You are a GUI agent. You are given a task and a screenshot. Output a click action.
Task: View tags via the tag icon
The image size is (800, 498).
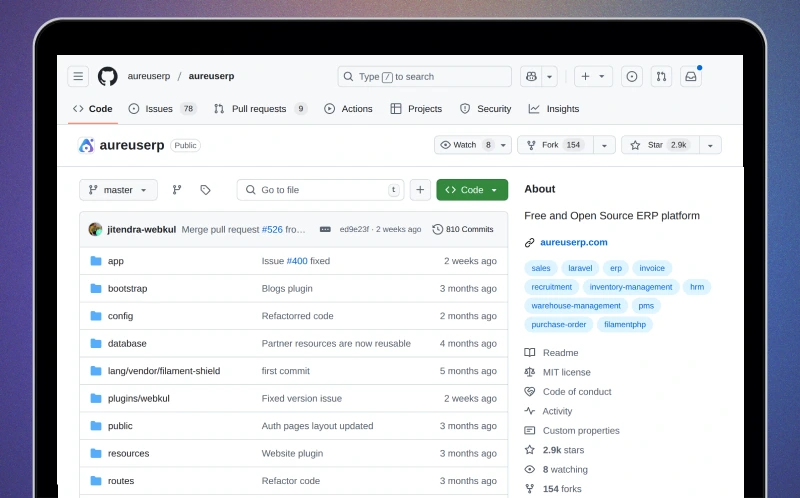point(205,190)
